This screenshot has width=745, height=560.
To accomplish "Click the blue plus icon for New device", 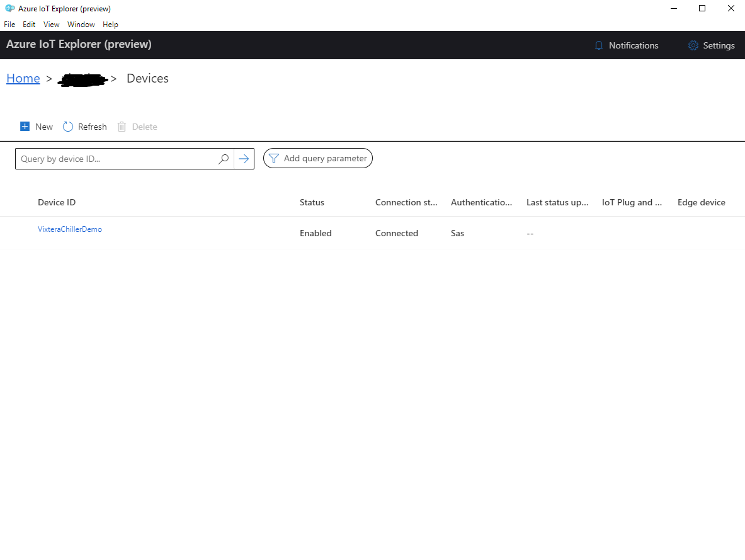I will tap(25, 127).
